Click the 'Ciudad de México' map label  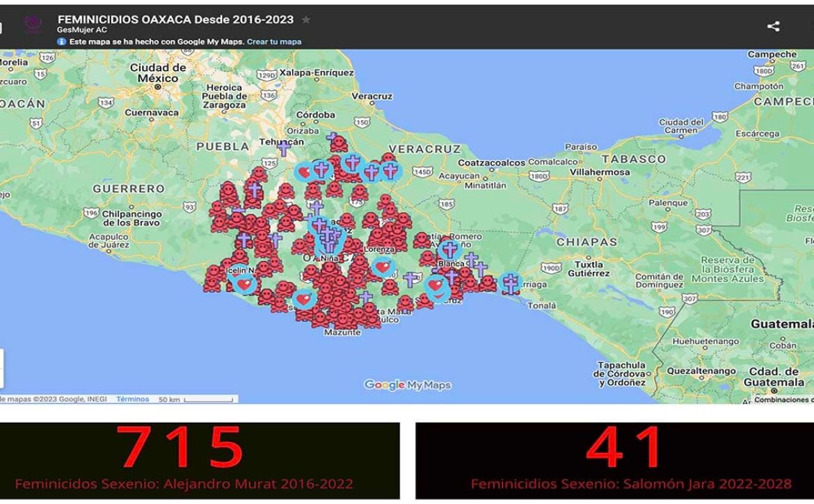158,73
